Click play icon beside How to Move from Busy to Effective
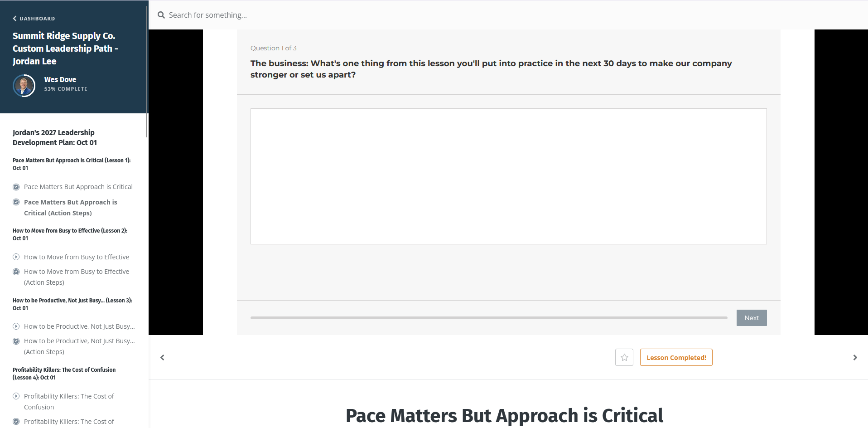Image resolution: width=868 pixels, height=428 pixels. 16,257
